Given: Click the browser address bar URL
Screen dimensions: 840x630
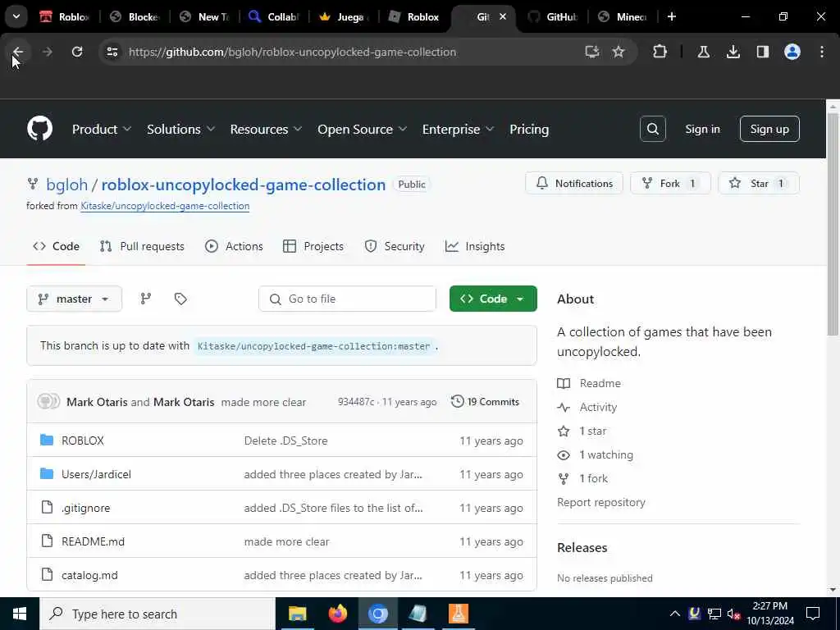Looking at the screenshot, I should tap(292, 52).
